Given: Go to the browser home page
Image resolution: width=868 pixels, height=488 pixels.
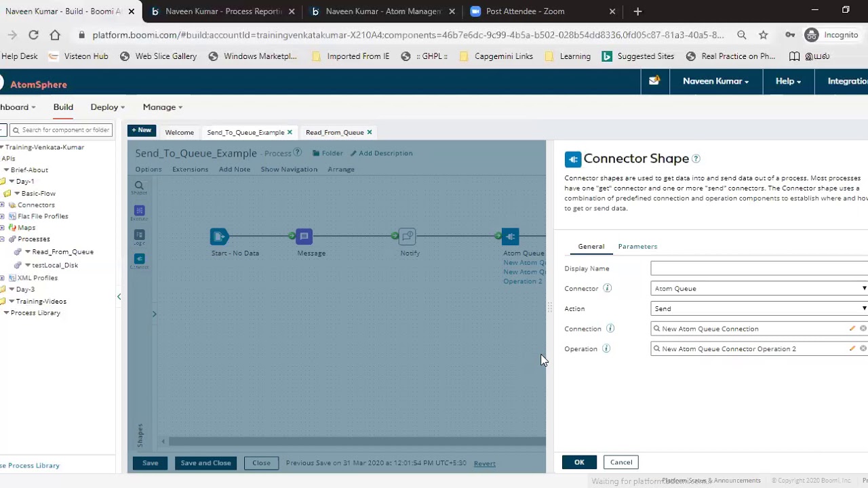Looking at the screenshot, I should point(55,35).
